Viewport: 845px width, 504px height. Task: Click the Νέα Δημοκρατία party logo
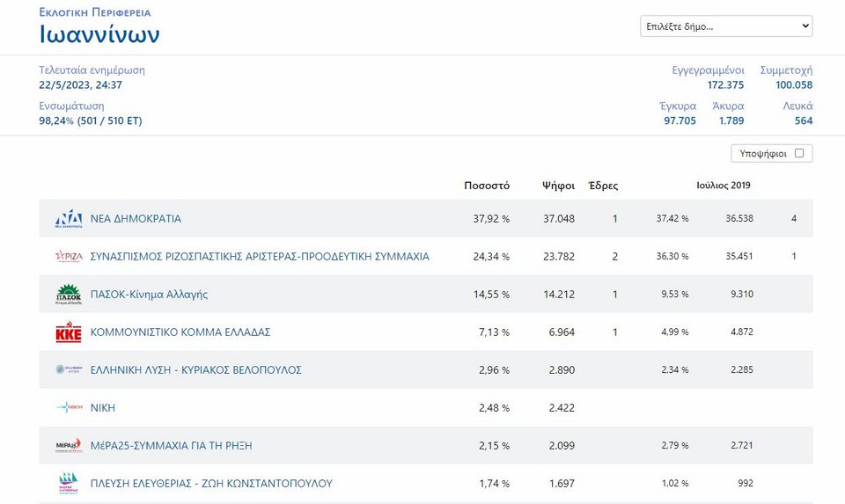pyautogui.click(x=69, y=219)
